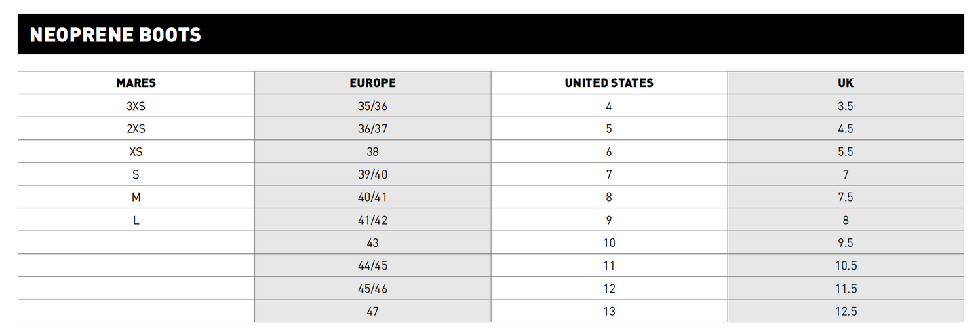Click the EUROPE column header
This screenshot has width=980, height=334.
click(x=372, y=83)
